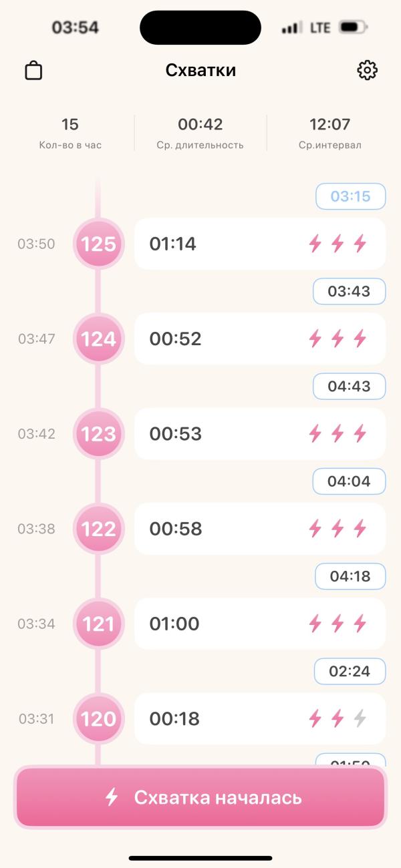Open the shopping bag icon
Viewport: 401px width, 868px height.
pos(33,71)
